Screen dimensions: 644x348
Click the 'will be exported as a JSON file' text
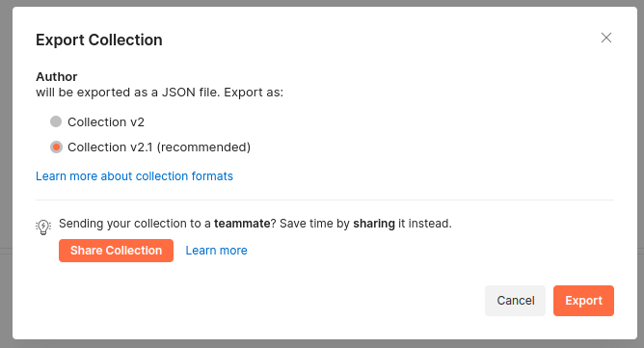coord(127,93)
